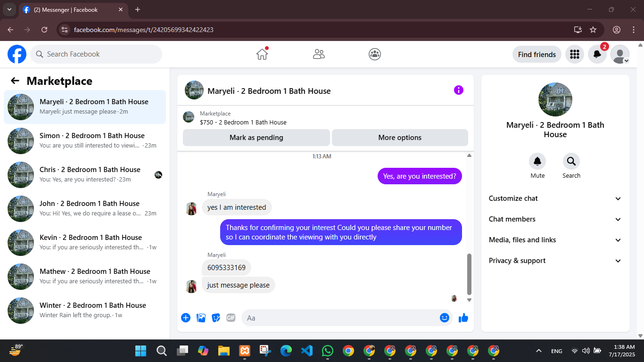Image resolution: width=644 pixels, height=362 pixels.
Task: Show hidden system tray icons
Action: pyautogui.click(x=539, y=351)
